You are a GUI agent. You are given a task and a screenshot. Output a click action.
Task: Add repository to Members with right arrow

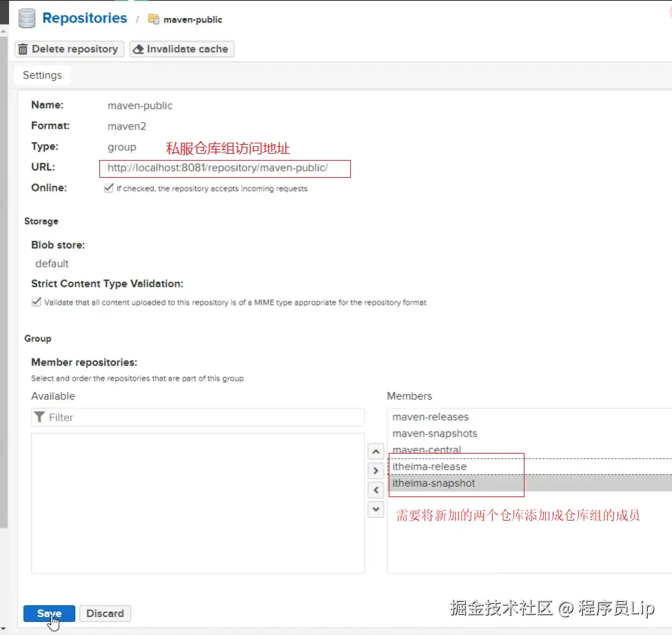click(376, 471)
